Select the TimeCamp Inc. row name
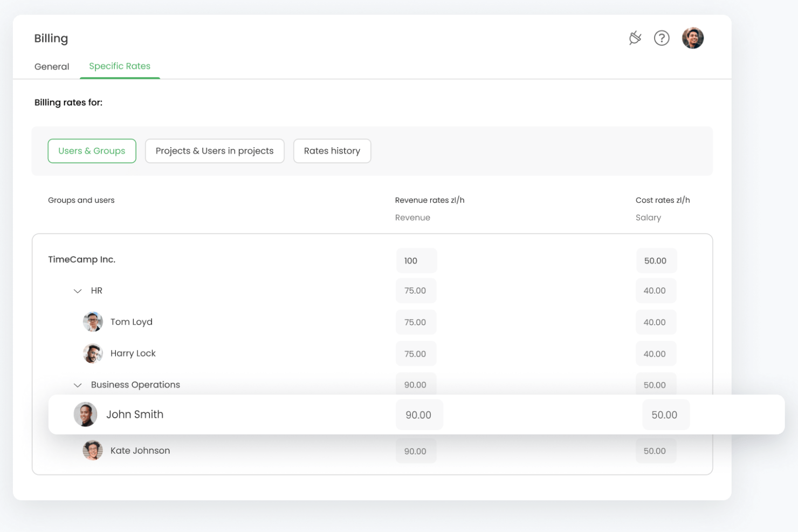 point(81,259)
